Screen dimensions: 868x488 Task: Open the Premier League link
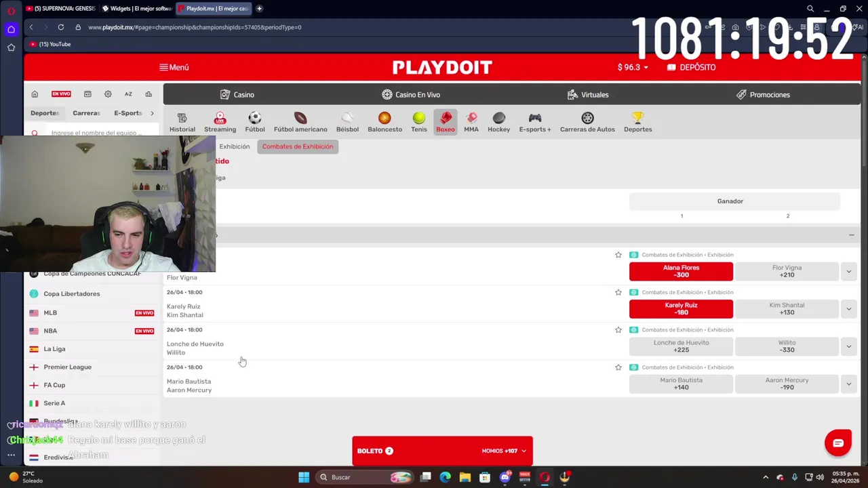67,367
